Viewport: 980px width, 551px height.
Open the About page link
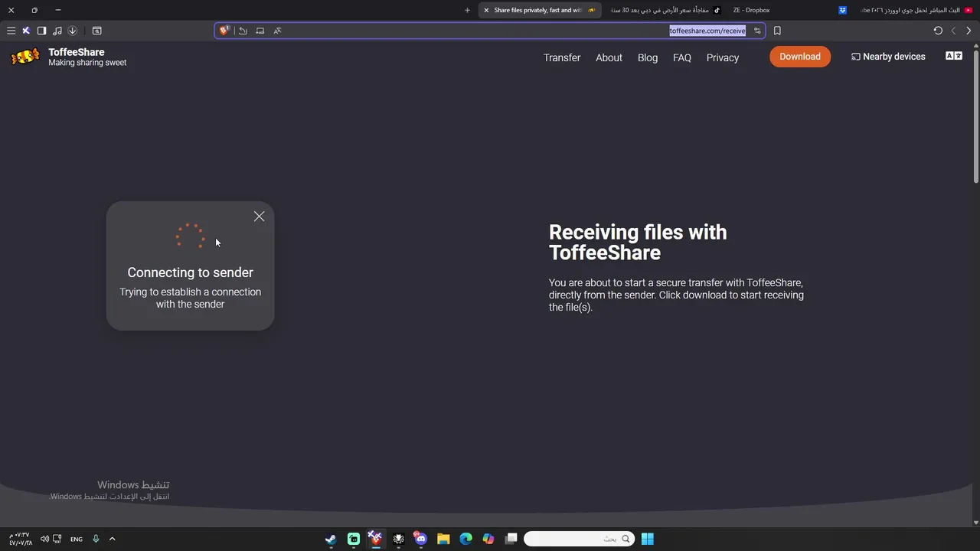coord(609,57)
